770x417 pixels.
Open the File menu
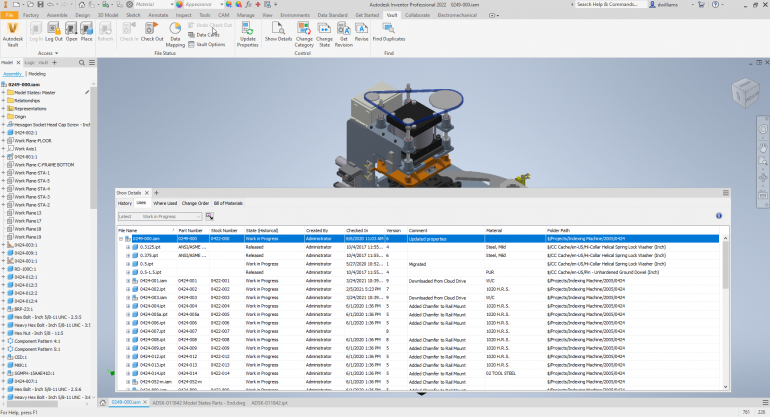click(x=9, y=15)
